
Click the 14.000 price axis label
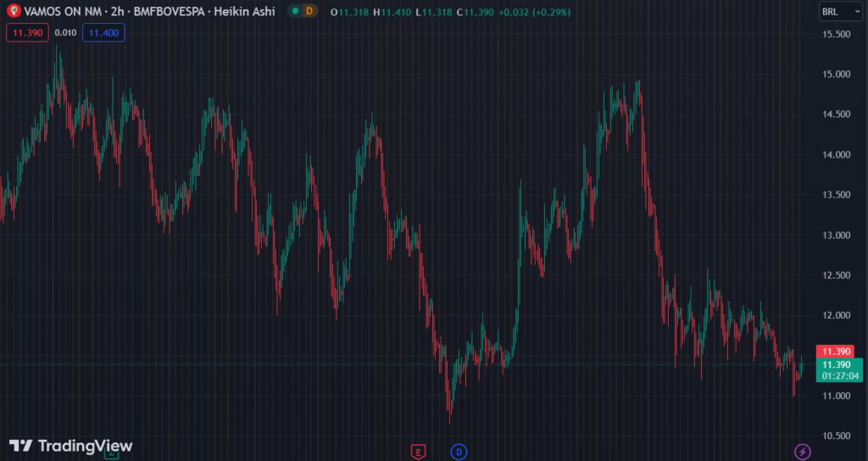[x=836, y=155]
